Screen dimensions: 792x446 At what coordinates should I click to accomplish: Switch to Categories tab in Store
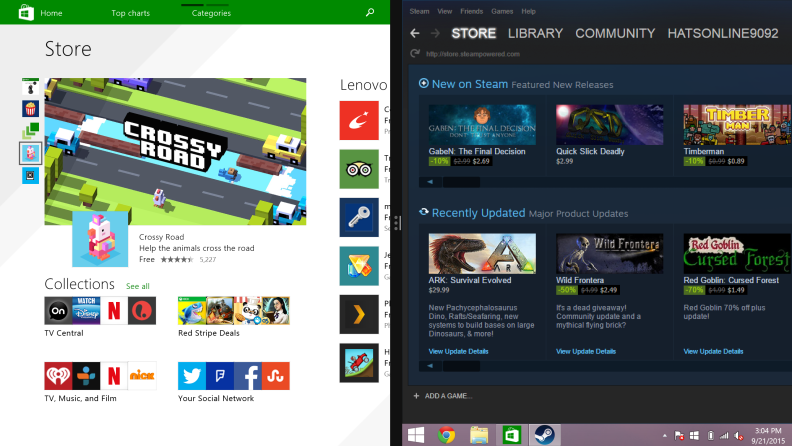[211, 13]
